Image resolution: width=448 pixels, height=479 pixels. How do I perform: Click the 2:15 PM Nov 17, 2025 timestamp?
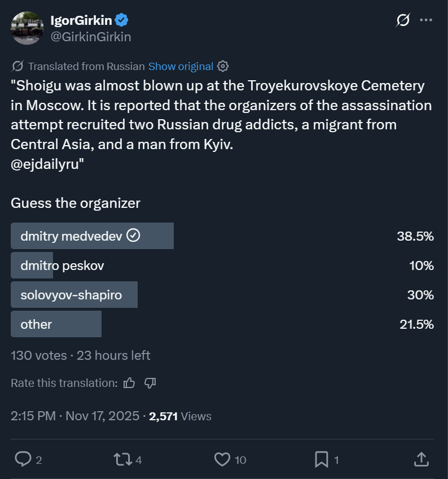point(75,416)
